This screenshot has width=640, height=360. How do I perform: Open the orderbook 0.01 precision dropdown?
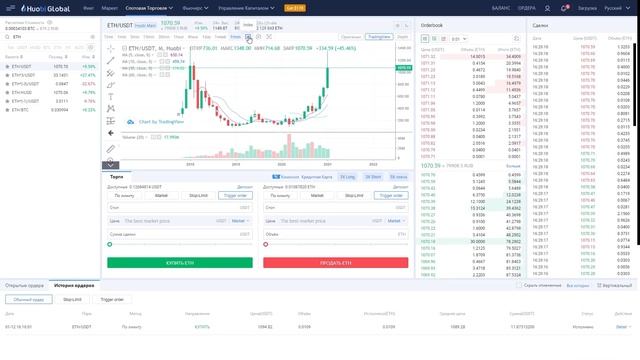click(x=459, y=39)
